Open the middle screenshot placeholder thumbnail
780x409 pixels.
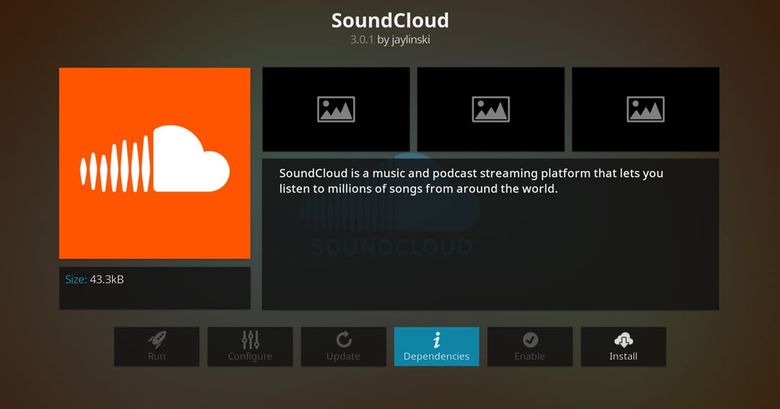pos(491,109)
